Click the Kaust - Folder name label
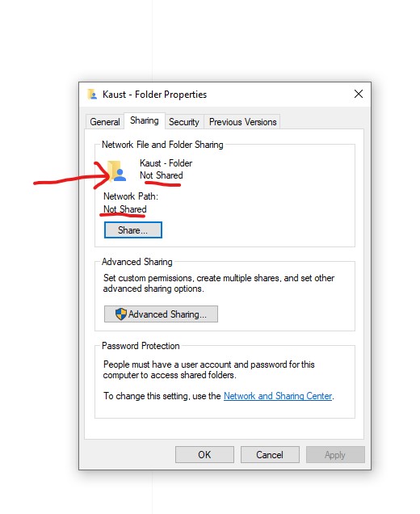Viewport: 420px width, 514px height. pyautogui.click(x=166, y=163)
